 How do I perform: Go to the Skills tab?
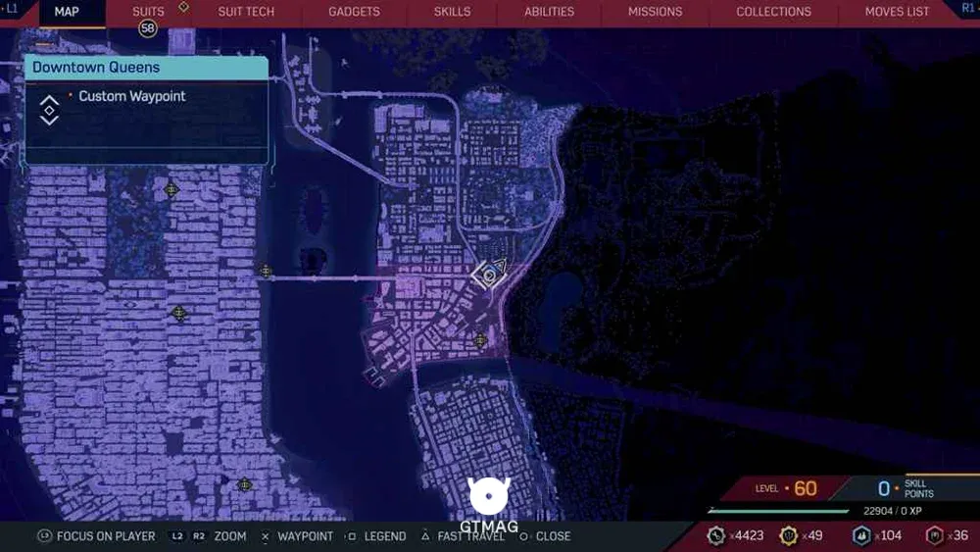(452, 12)
